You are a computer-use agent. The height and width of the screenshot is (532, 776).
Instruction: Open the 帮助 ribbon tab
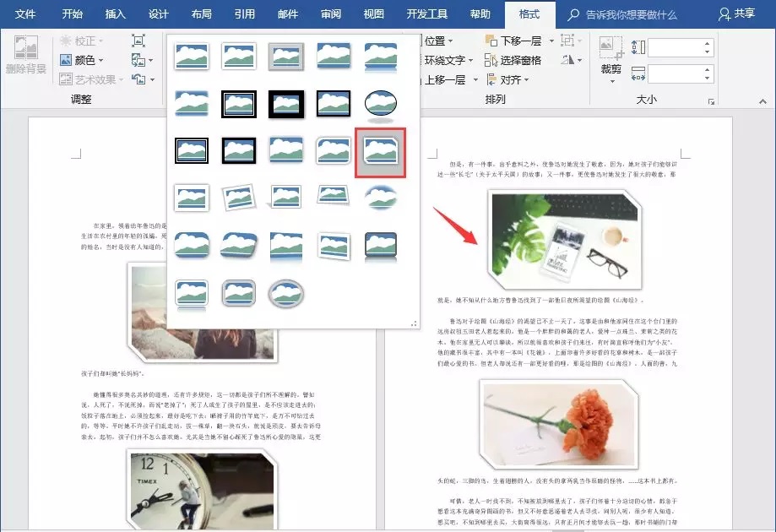[x=480, y=14]
